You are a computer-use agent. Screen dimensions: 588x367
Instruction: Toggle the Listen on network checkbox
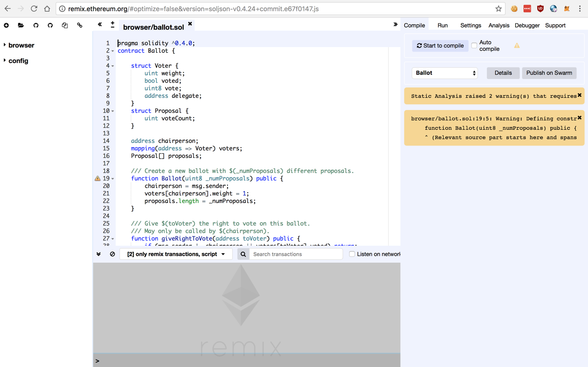pos(352,254)
